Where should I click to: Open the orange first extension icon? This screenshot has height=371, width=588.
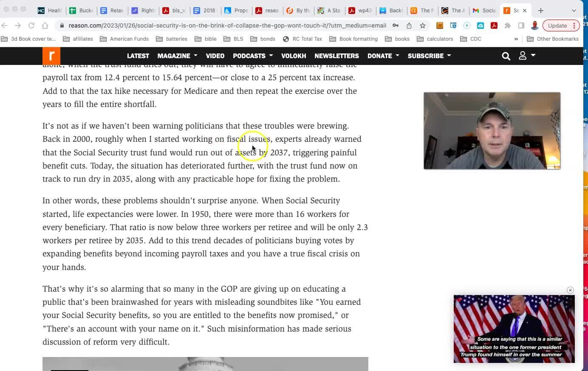click(x=440, y=25)
